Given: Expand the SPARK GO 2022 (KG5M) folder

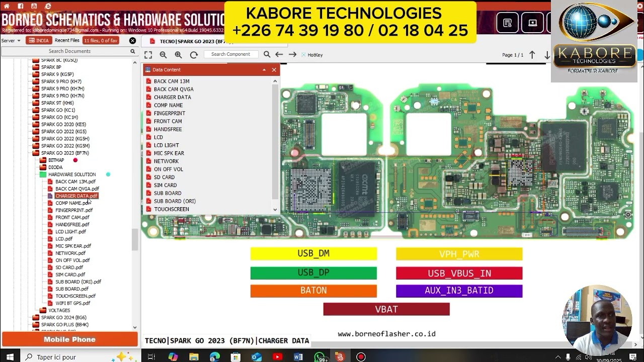Looking at the screenshot, I should click(x=65, y=146).
